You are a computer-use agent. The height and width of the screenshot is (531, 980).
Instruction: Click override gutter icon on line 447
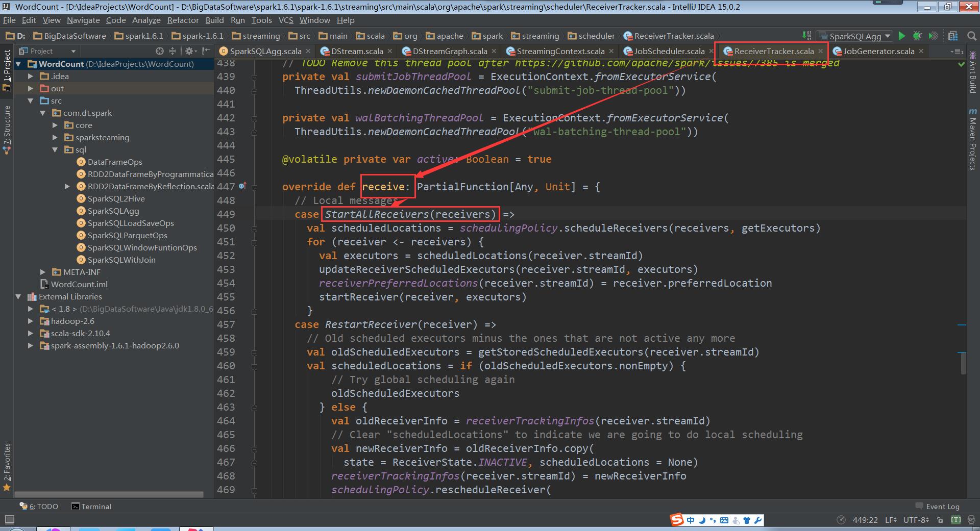(242, 186)
